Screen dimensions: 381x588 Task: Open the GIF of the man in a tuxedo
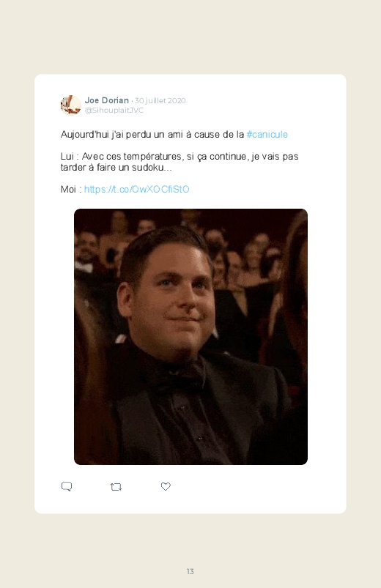pos(190,337)
